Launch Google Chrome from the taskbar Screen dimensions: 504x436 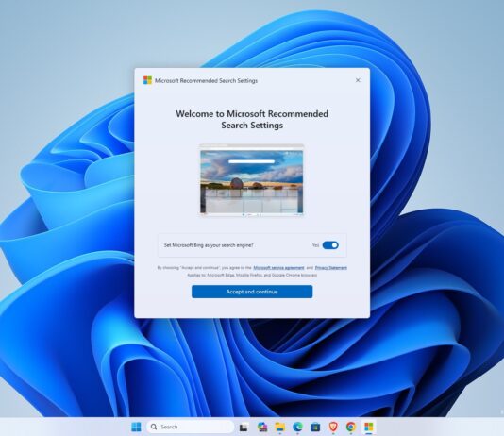351,427
